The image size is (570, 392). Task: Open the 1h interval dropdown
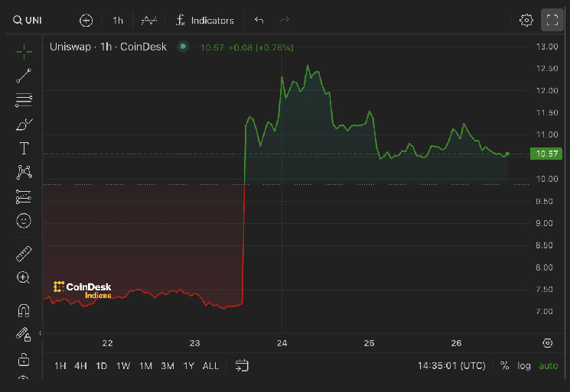click(x=118, y=20)
